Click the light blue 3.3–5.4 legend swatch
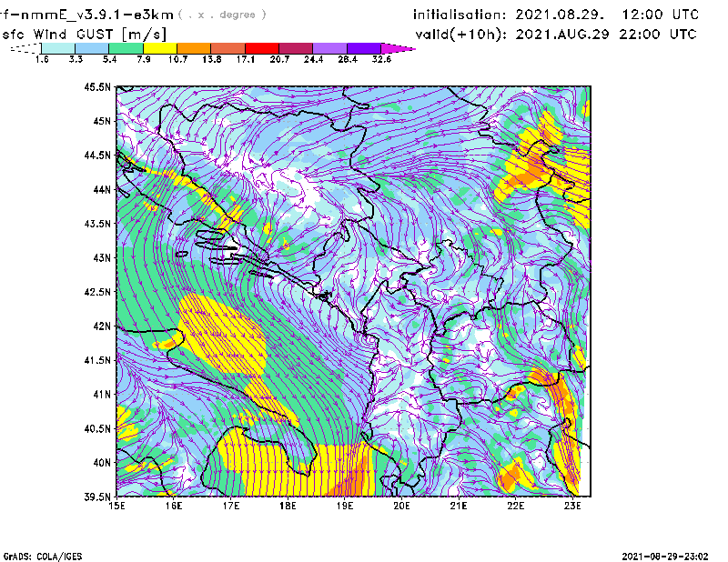The image size is (728, 562). point(92,48)
